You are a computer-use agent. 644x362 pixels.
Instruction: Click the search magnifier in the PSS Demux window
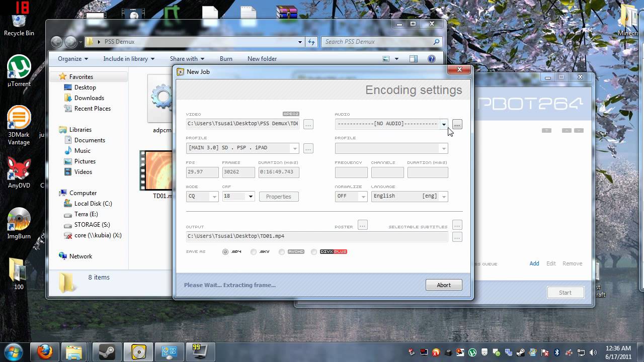pyautogui.click(x=436, y=42)
